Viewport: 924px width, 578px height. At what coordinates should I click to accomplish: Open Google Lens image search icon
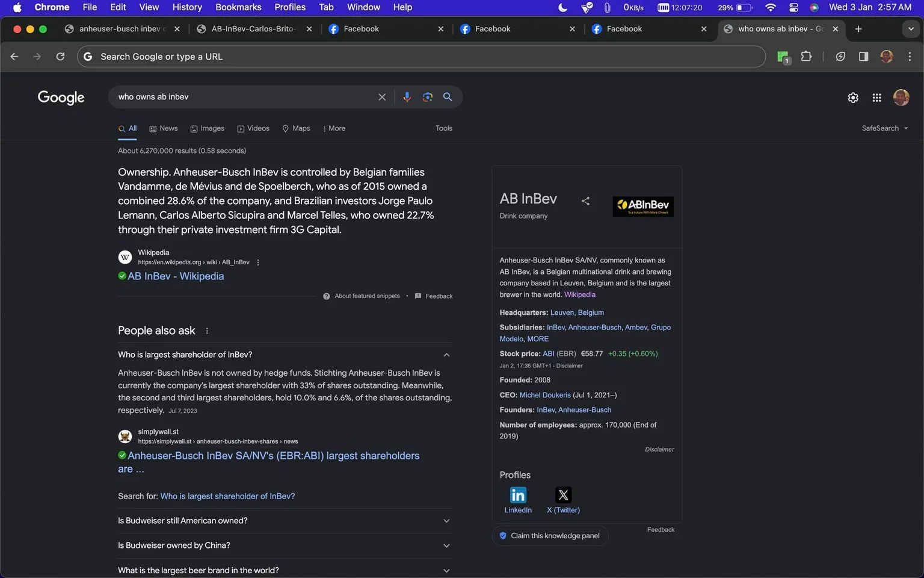[x=427, y=97]
